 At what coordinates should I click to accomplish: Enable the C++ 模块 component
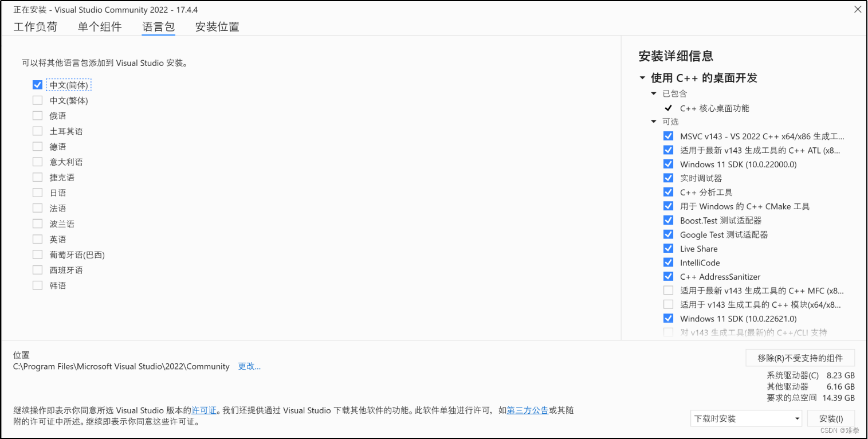click(x=668, y=304)
